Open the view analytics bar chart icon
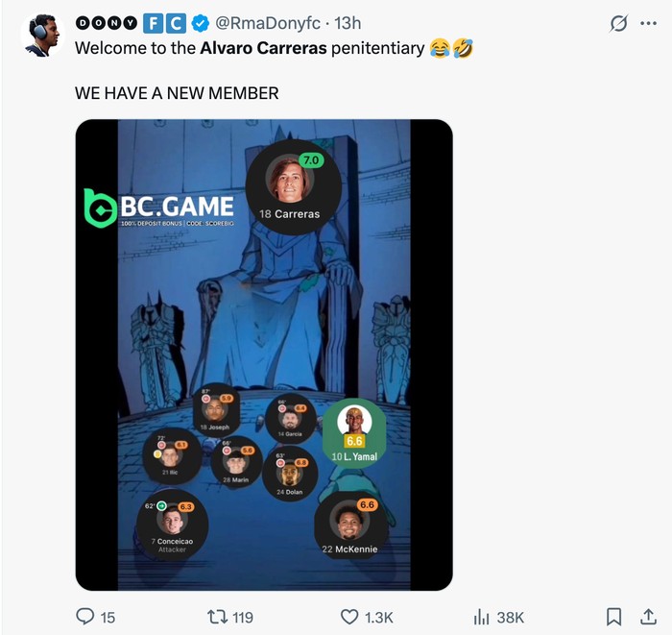 (x=481, y=617)
